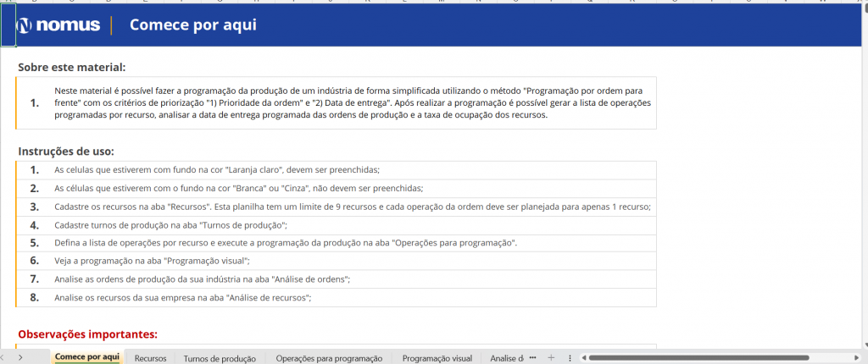Viewport: 868px width, 364px height.
Task: Click the Comece por aqui header title
Action: (x=192, y=25)
